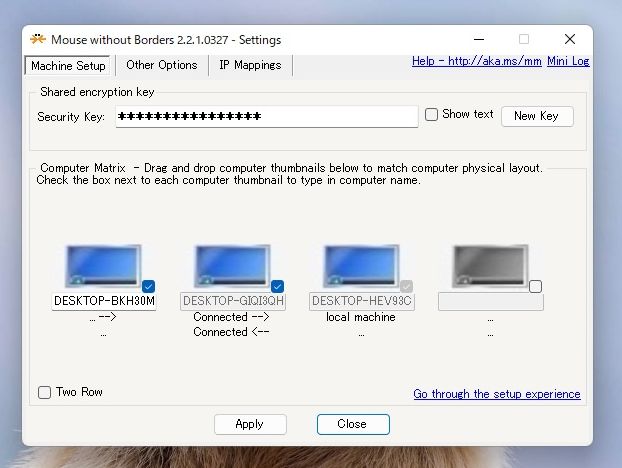The width and height of the screenshot is (622, 468).
Task: Click the 'Security Key:' label
Action: (71, 117)
